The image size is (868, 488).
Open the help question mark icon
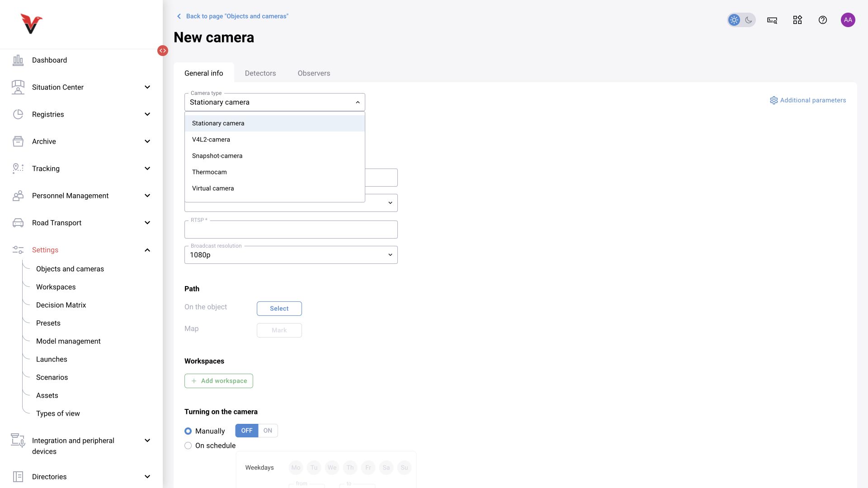pyautogui.click(x=823, y=20)
